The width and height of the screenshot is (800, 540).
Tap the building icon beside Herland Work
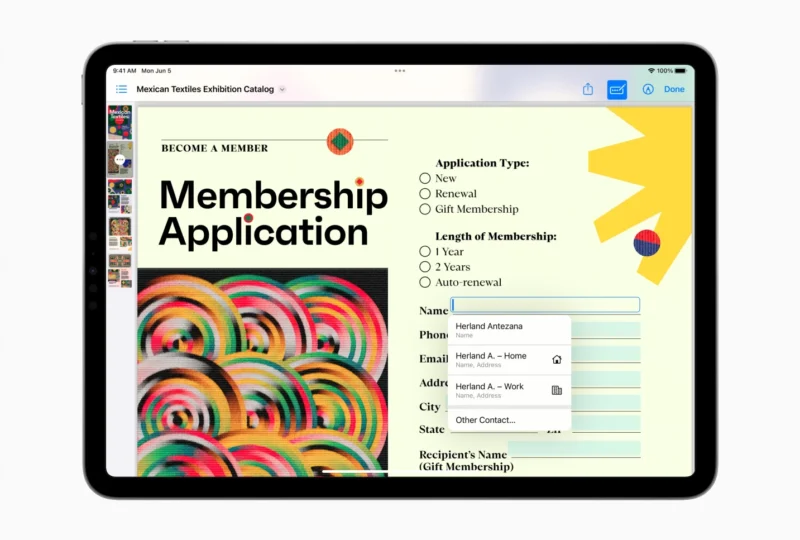pyautogui.click(x=557, y=390)
